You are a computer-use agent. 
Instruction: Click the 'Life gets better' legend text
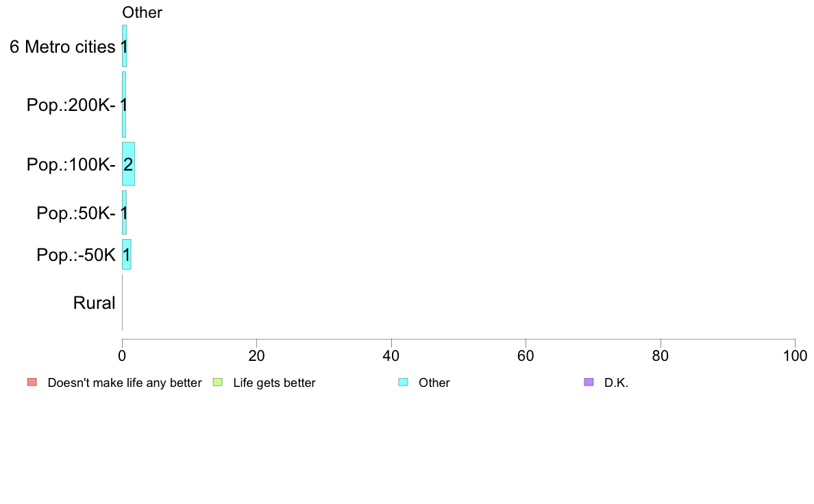(274, 383)
